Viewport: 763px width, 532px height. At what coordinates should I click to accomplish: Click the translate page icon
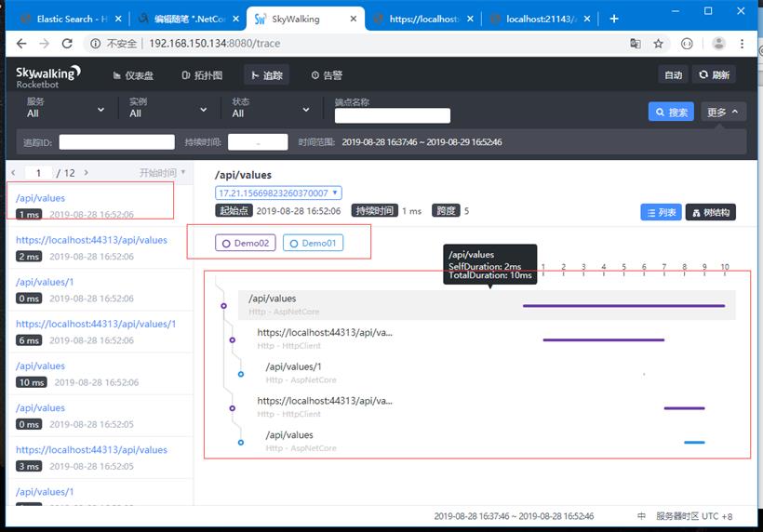636,44
